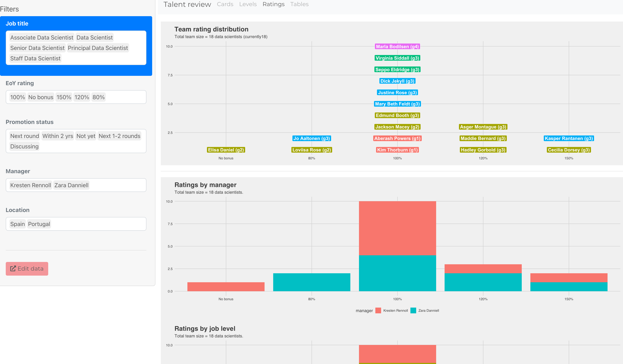Click the Kim Thorburn (g1) label
This screenshot has width=623, height=364.
[397, 150]
